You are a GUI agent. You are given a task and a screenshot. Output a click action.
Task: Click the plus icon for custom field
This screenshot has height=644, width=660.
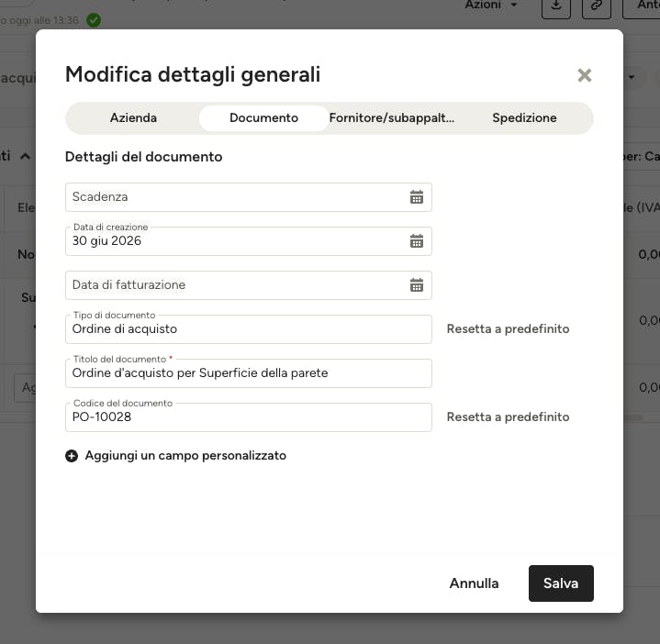[72, 456]
